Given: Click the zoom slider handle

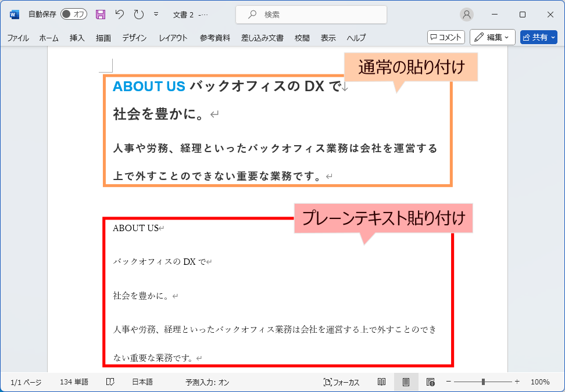Looking at the screenshot, I should (483, 382).
